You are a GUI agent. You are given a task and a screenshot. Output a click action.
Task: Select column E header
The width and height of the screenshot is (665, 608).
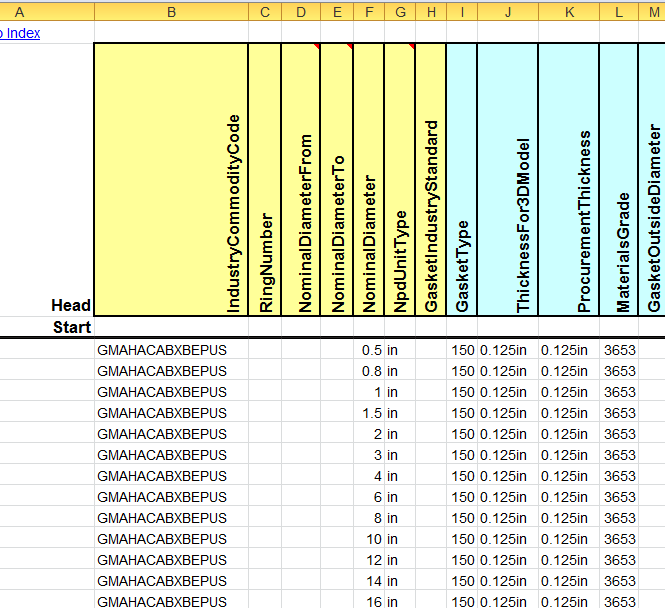click(337, 12)
